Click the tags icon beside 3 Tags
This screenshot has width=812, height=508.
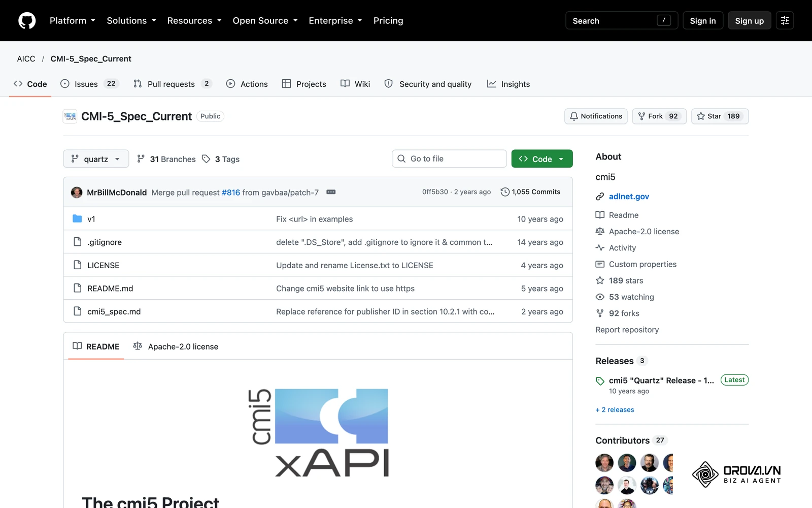206,159
